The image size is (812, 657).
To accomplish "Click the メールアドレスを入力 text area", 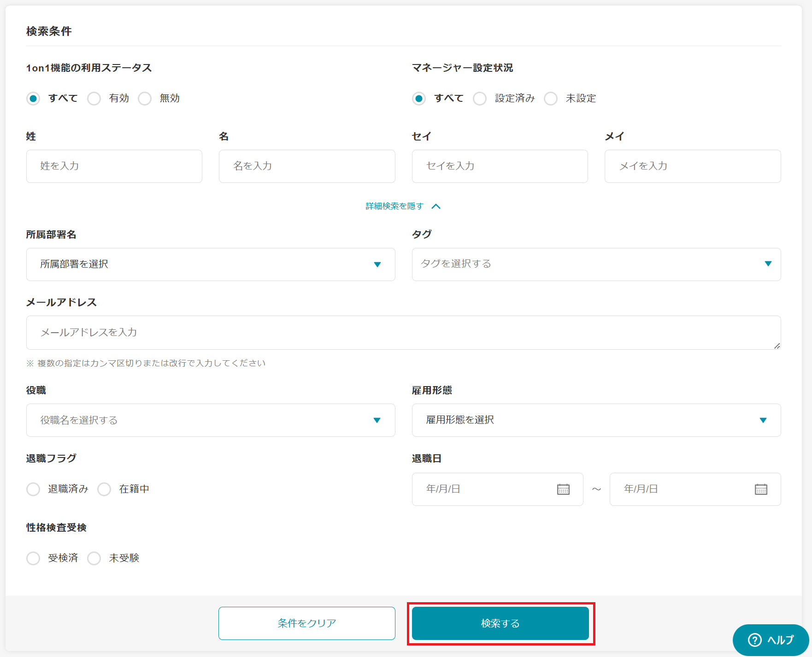I will 403,332.
